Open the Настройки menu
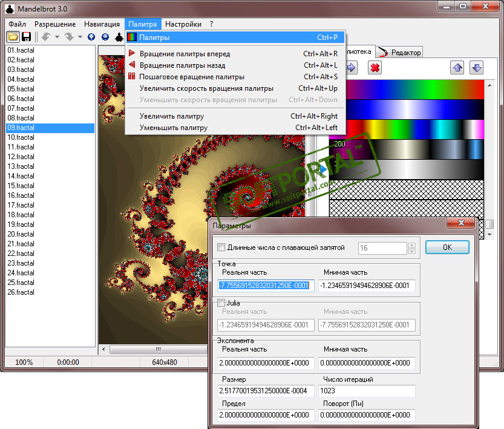Screen dimensions: 504x429 pos(183,24)
